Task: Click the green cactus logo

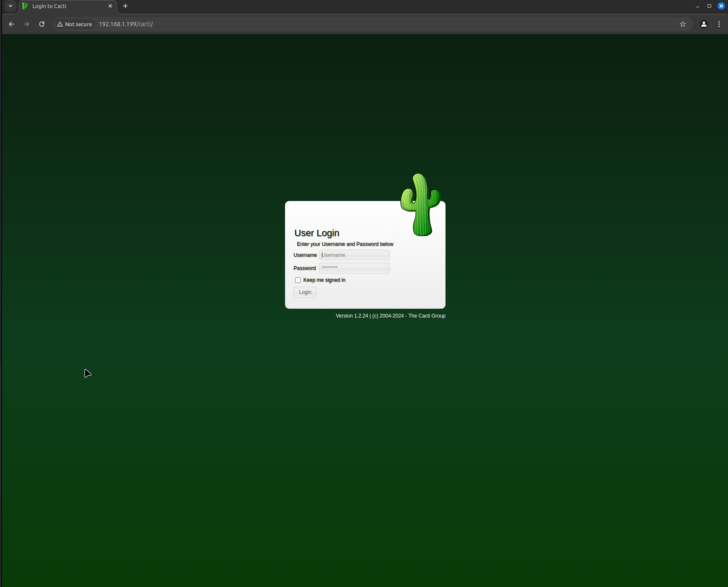Action: click(x=420, y=205)
